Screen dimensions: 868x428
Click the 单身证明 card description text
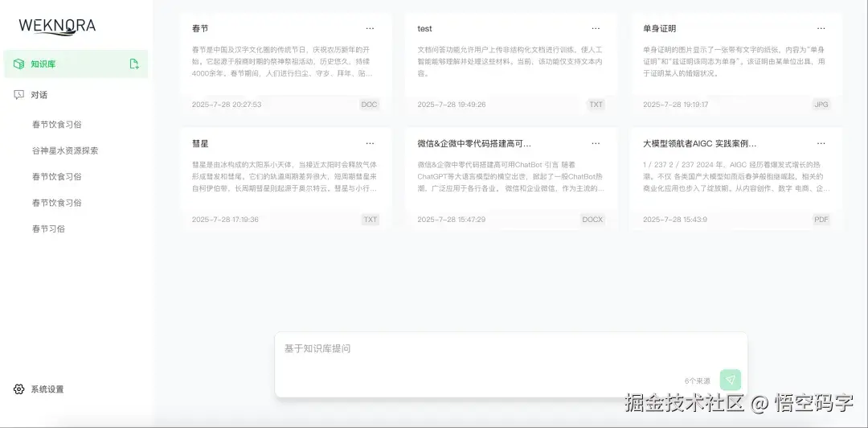point(735,61)
